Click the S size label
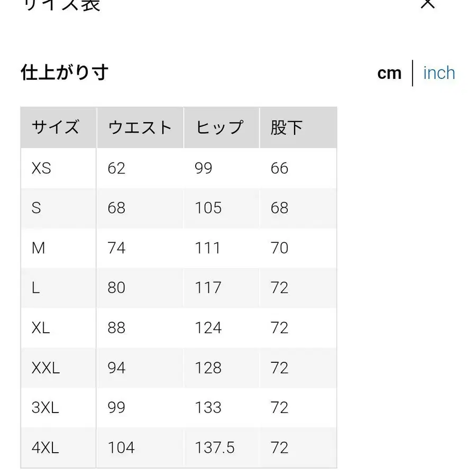The width and height of the screenshot is (476, 476). [x=36, y=208]
